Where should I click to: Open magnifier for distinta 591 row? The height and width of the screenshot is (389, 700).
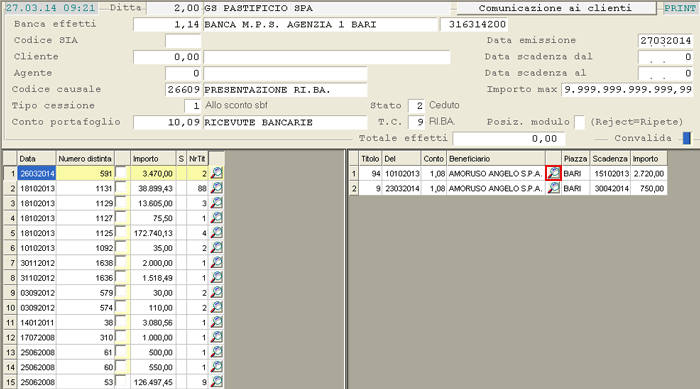coord(217,173)
